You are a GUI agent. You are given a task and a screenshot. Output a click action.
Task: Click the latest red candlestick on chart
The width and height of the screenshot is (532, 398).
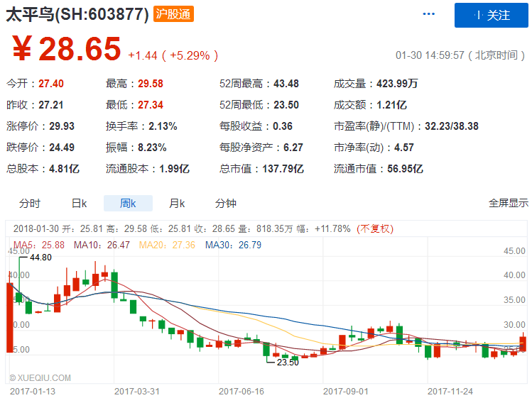click(523, 343)
